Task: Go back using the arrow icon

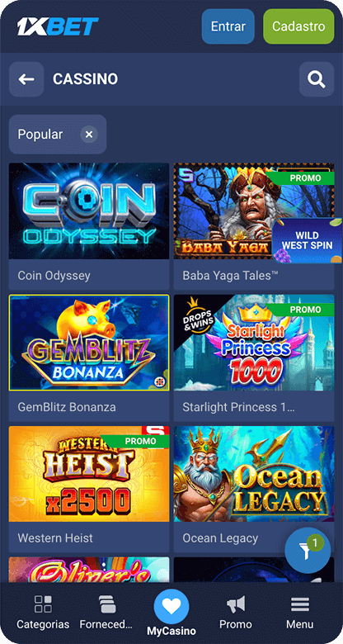Action: (x=26, y=79)
